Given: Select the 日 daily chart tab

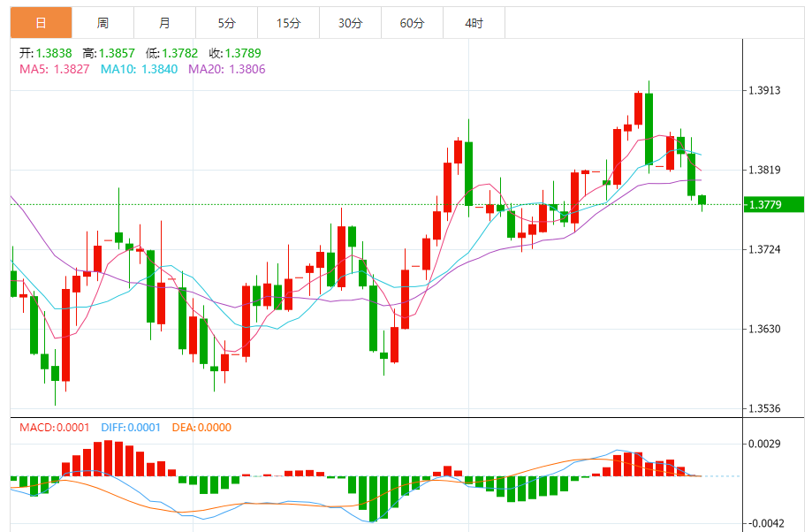Looking at the screenshot, I should 41,23.
